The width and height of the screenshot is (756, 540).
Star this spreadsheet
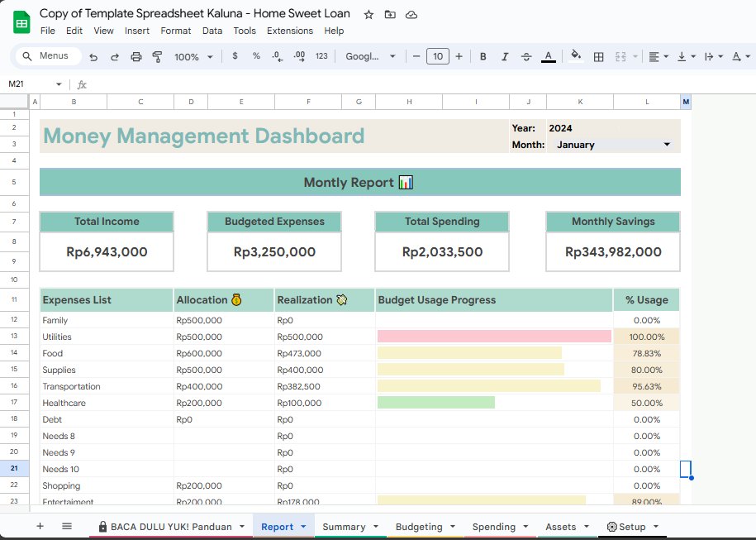[x=368, y=15]
